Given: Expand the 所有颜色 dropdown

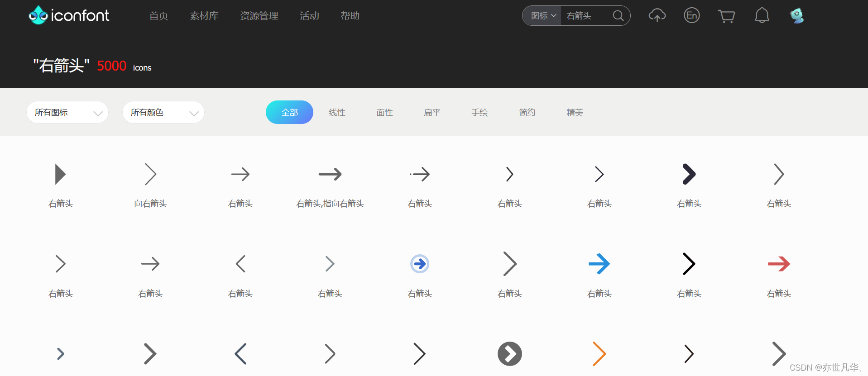Looking at the screenshot, I should [x=163, y=112].
